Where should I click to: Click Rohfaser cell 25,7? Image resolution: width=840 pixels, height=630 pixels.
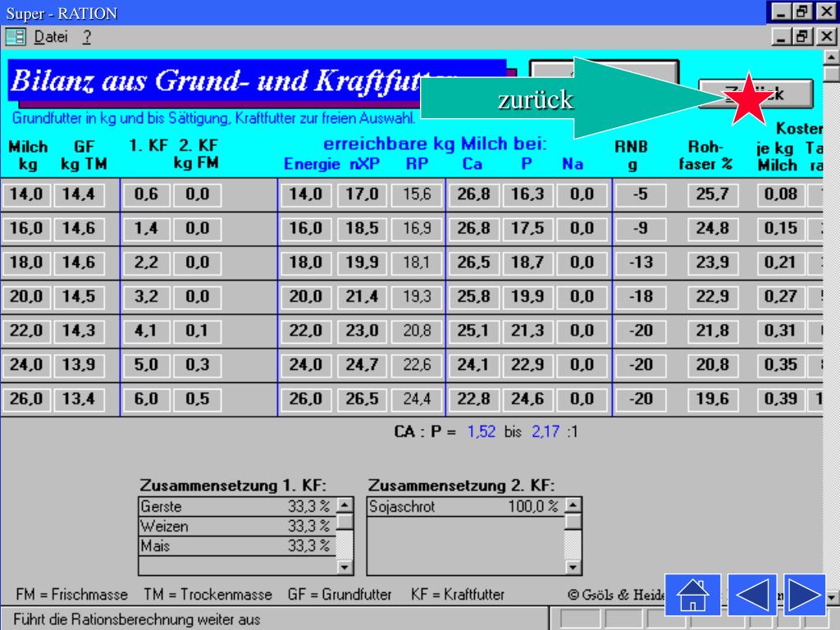point(713,194)
